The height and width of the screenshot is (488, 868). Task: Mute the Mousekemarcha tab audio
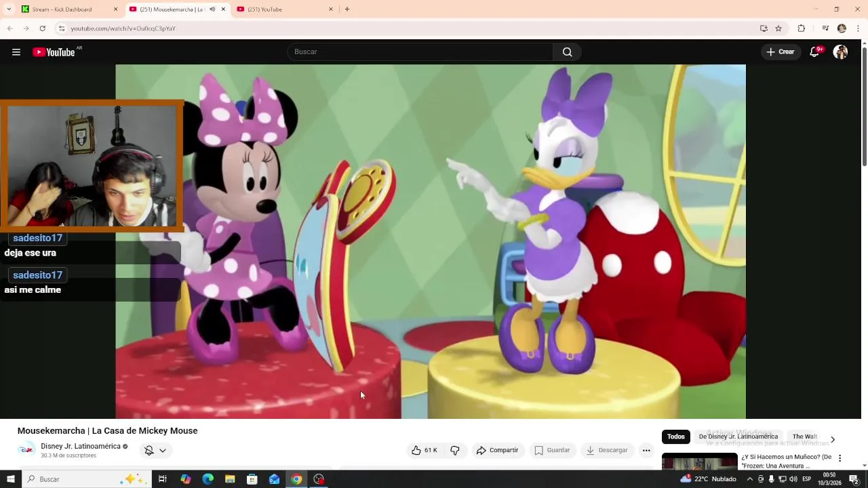pyautogui.click(x=212, y=9)
